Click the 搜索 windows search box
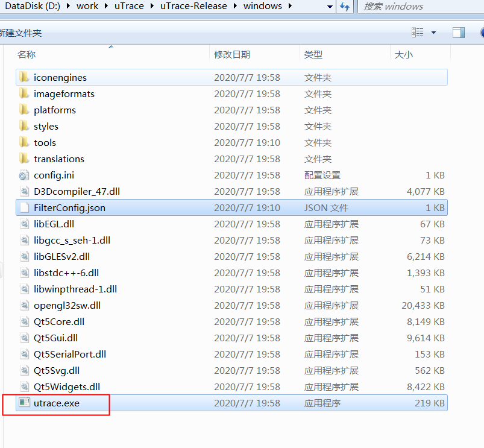484x448 pixels. point(421,7)
